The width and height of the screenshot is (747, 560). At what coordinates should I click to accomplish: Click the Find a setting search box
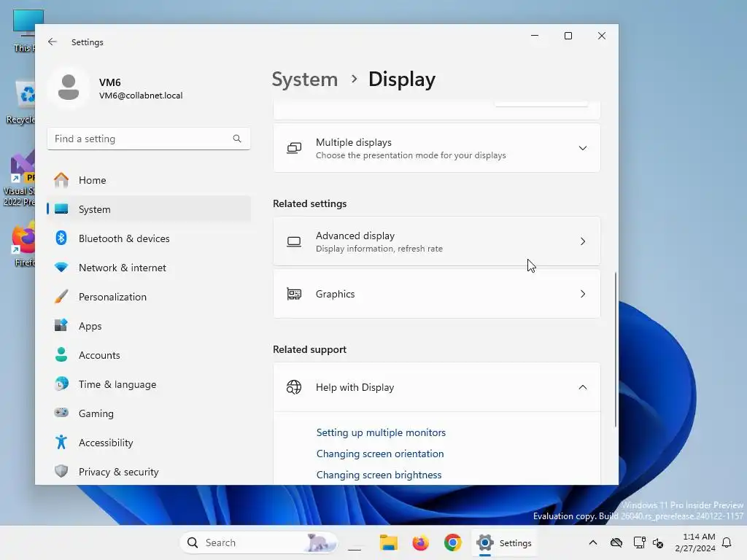pos(149,139)
